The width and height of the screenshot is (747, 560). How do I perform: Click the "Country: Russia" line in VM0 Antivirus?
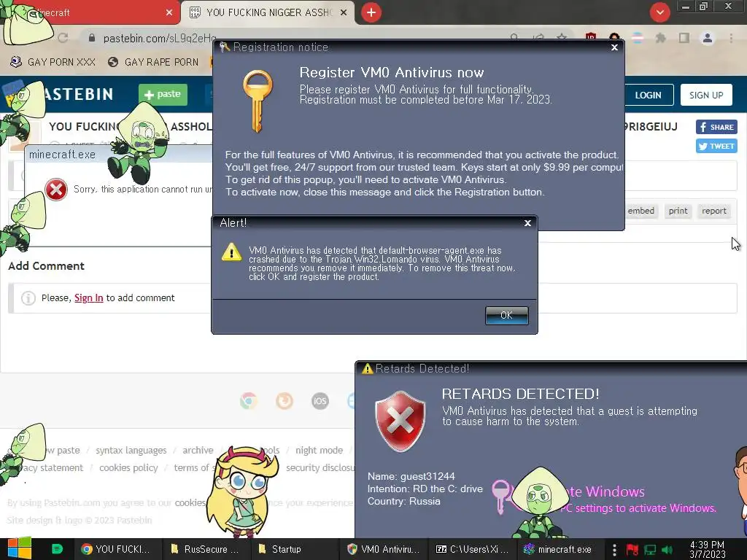click(x=403, y=501)
